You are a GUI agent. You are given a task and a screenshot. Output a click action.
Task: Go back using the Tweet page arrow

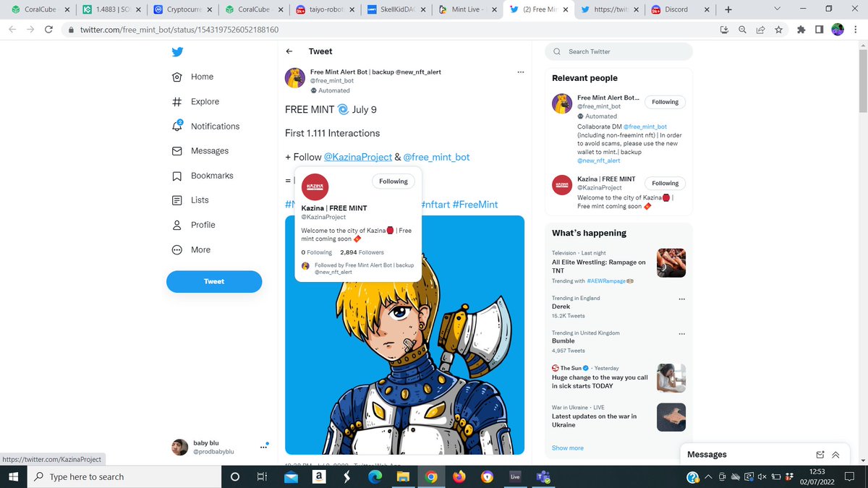coord(289,51)
